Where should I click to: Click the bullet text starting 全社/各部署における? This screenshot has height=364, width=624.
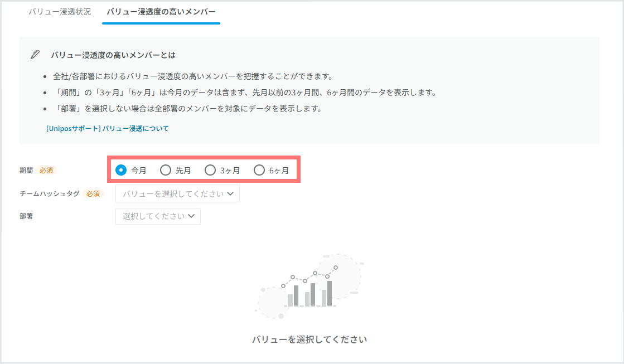193,76
